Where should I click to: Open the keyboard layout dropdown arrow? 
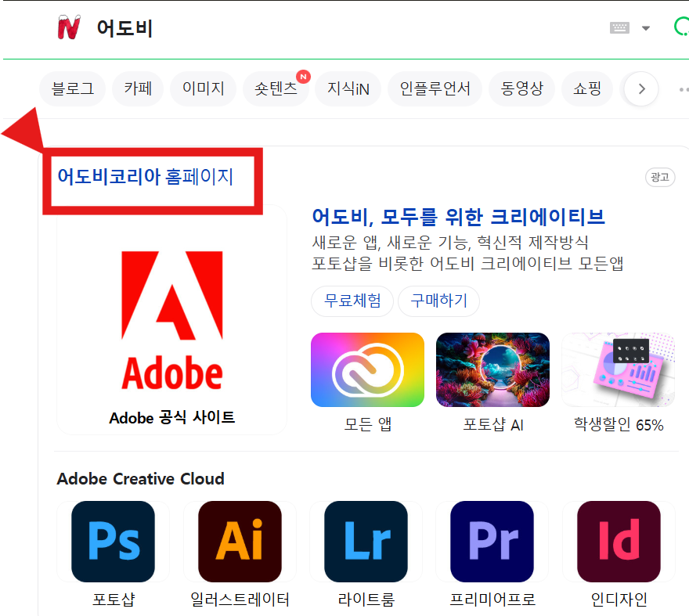click(645, 27)
